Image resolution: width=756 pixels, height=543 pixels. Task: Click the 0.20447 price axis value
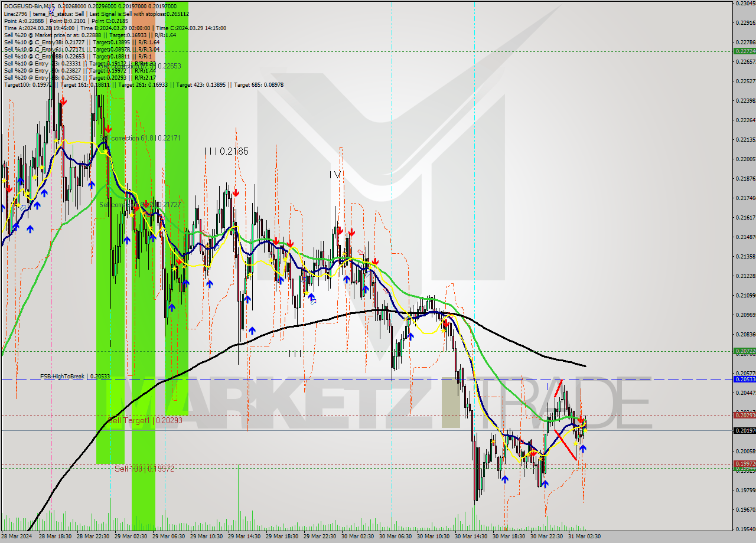[x=746, y=392]
